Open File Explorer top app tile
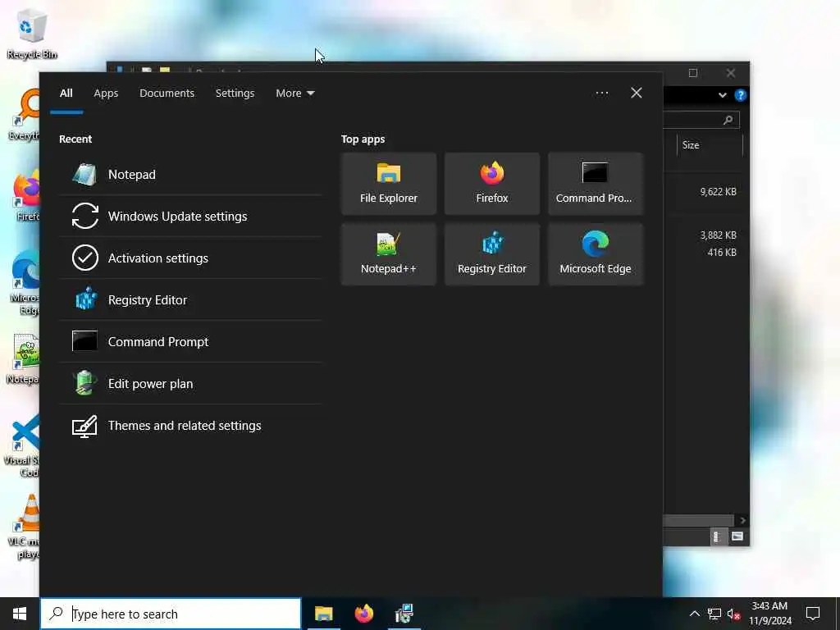840x630 pixels. pos(388,184)
